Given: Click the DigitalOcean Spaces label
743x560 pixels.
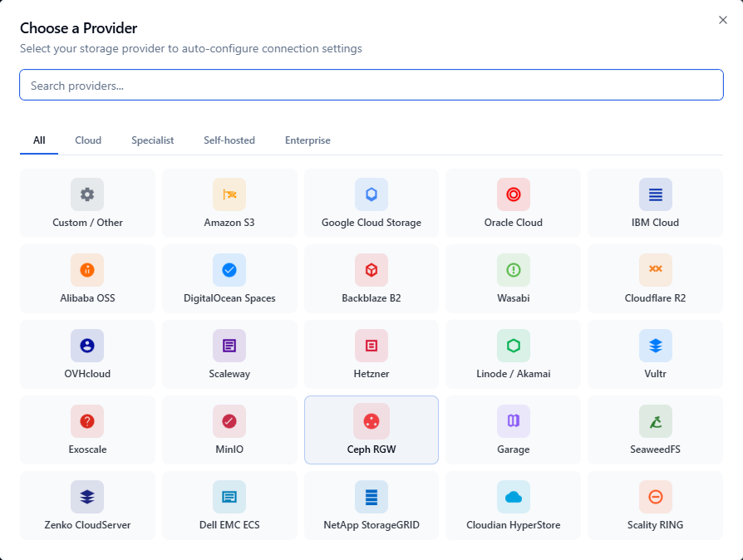Looking at the screenshot, I should coord(229,298).
